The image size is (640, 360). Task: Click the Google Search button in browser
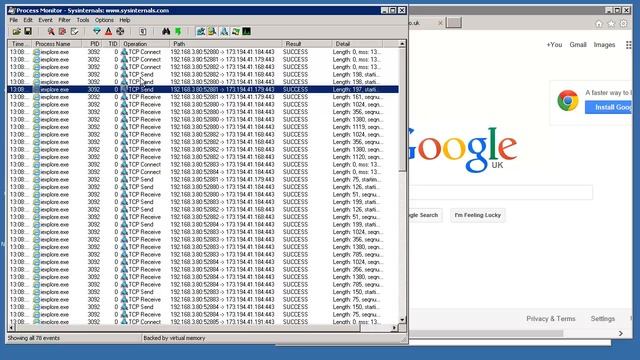coord(425,215)
